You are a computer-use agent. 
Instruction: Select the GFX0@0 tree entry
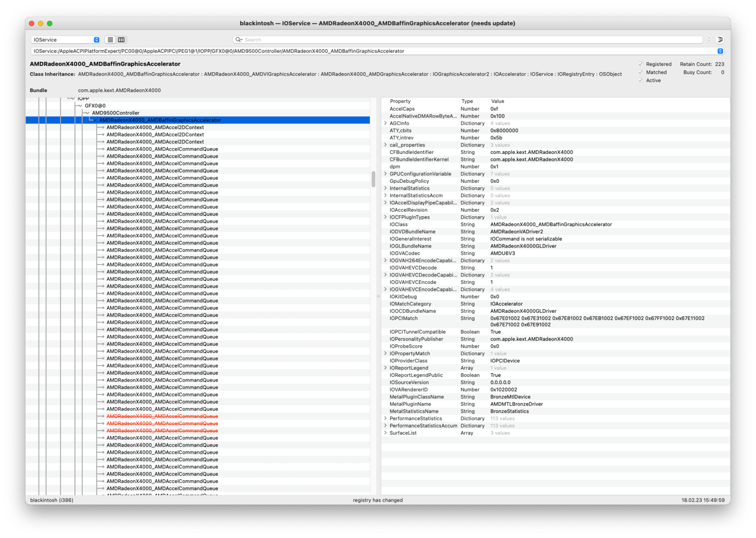tap(95, 106)
